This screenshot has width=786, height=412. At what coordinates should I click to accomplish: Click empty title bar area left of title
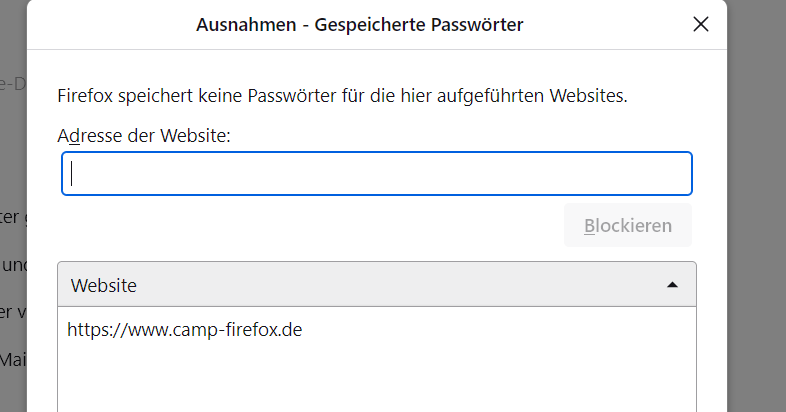coord(110,25)
